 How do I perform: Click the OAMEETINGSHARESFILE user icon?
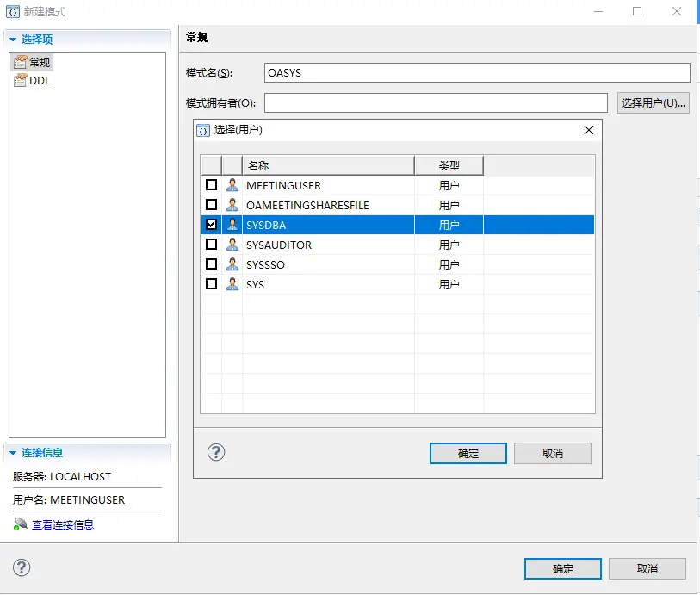click(x=232, y=205)
